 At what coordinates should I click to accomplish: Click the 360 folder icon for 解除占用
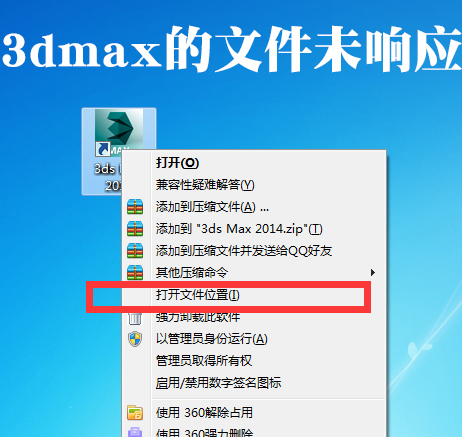[135, 413]
